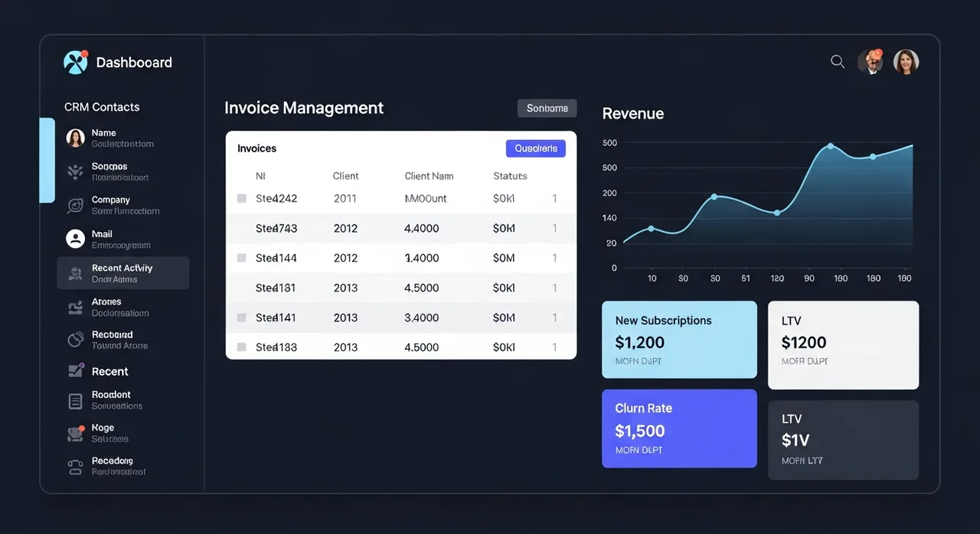Tick checkbox for invoice Ste4242

(241, 198)
